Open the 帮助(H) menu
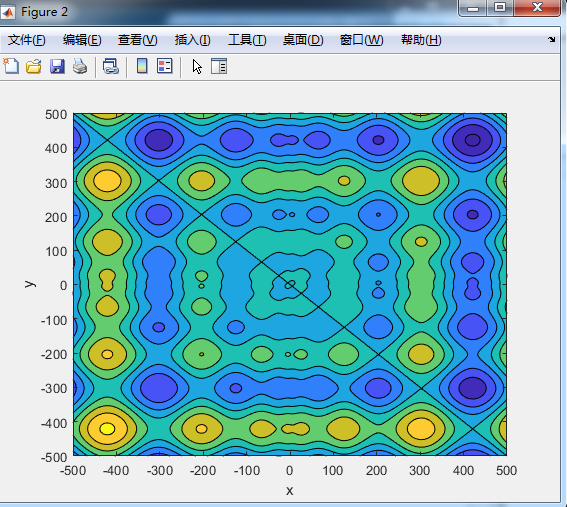This screenshot has width=567, height=507. click(x=421, y=40)
